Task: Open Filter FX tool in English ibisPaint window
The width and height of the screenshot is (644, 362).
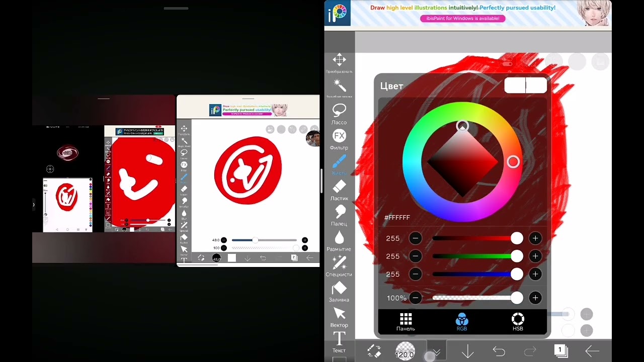Action: pos(184,166)
